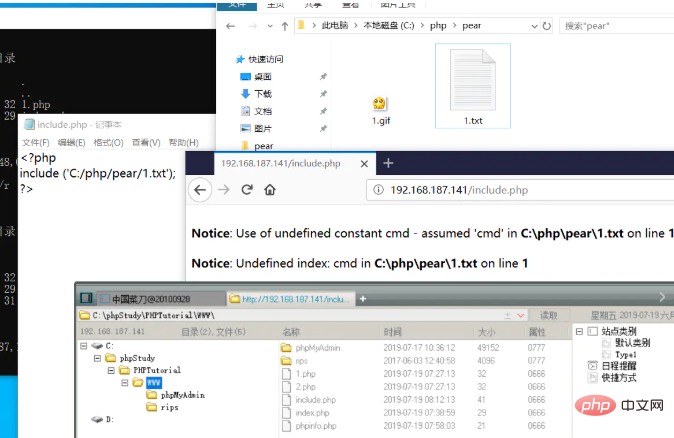Click the 读取 button

548,315
